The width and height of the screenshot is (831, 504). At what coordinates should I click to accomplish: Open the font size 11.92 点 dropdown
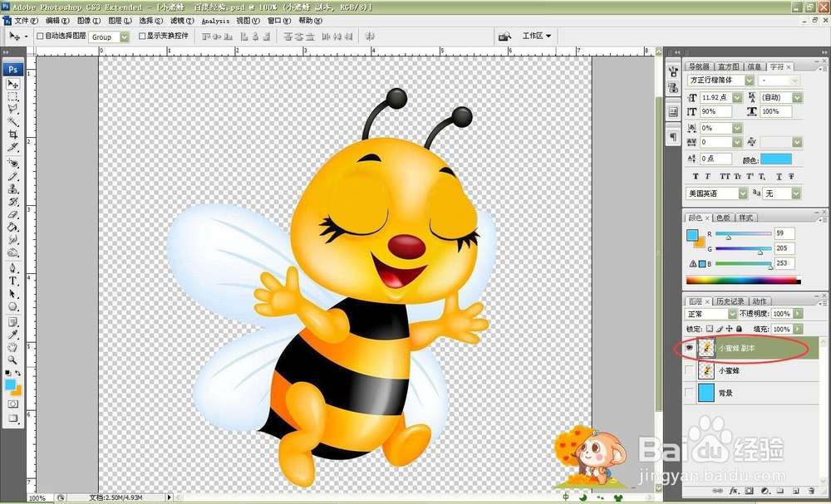[x=737, y=97]
